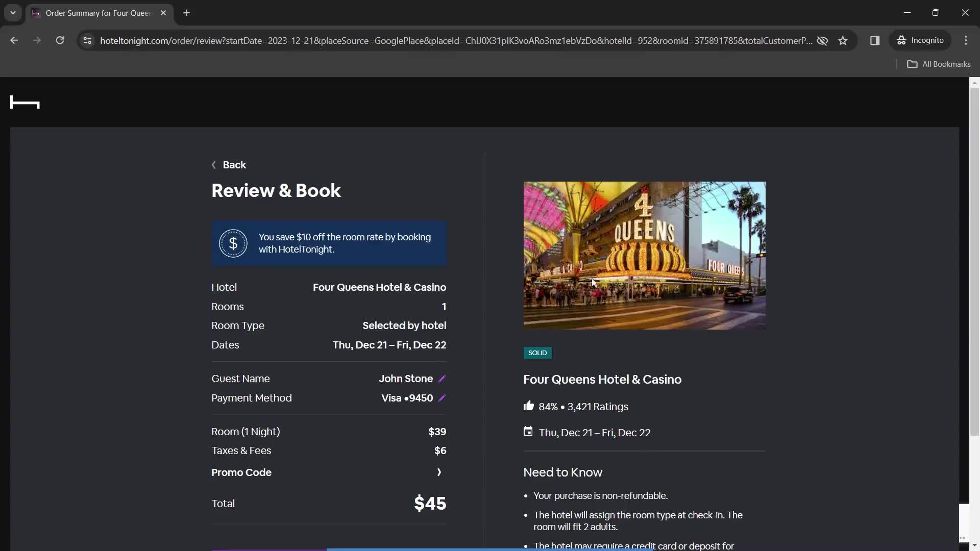Open the Four Queens hotel photo

click(644, 255)
